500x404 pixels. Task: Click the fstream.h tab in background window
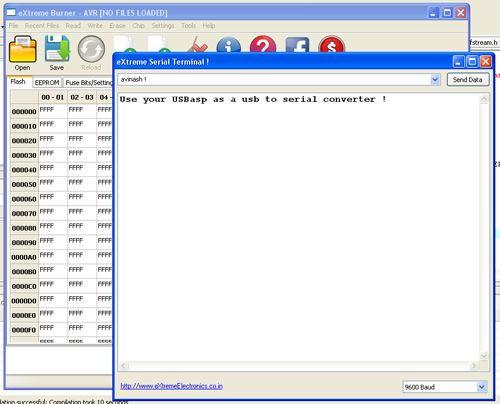coord(484,43)
